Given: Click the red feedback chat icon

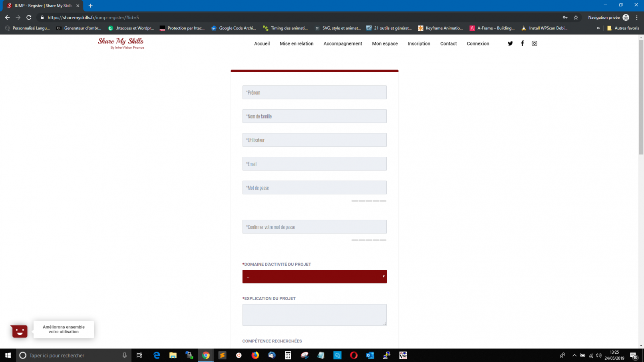Looking at the screenshot, I should pos(19,331).
